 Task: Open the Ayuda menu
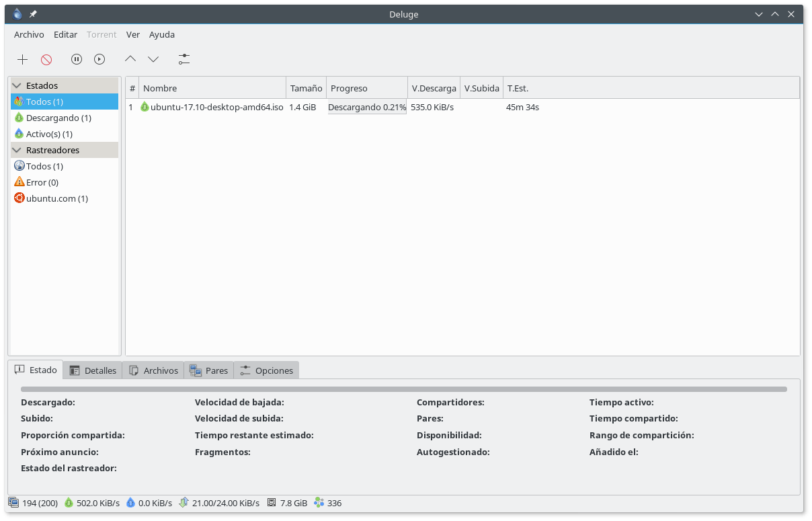(x=162, y=34)
